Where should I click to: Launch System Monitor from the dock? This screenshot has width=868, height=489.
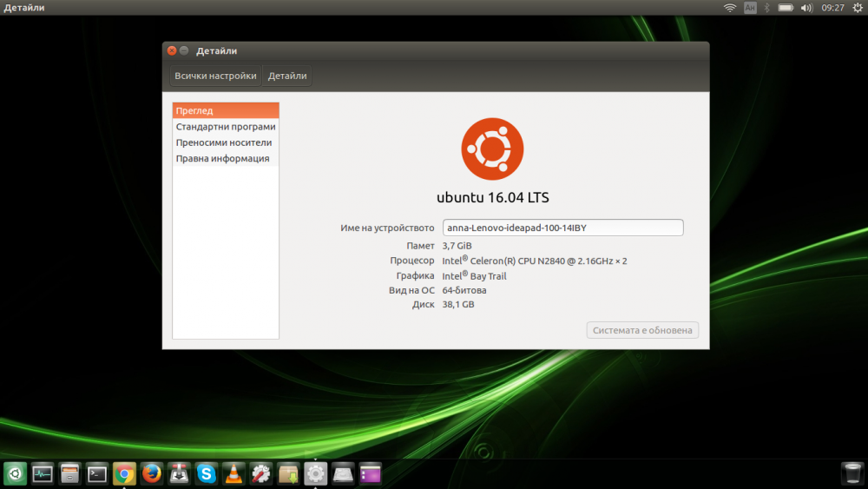42,474
